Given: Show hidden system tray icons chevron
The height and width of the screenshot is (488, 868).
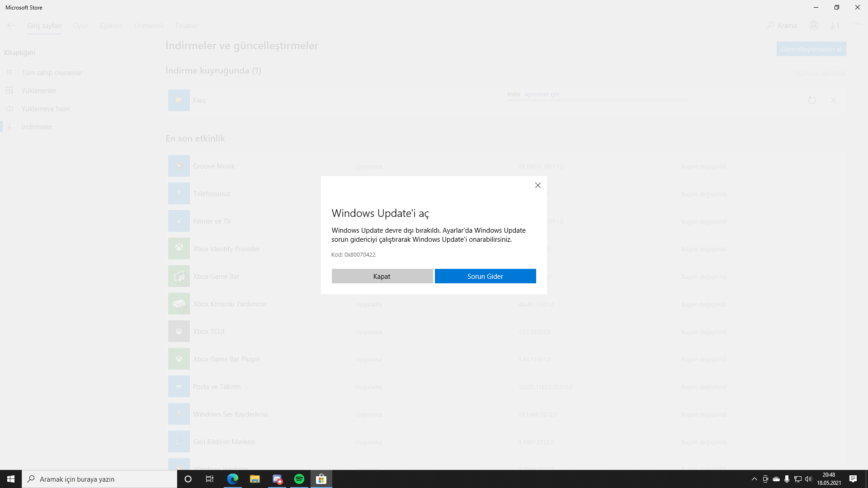Looking at the screenshot, I should pyautogui.click(x=754, y=479).
